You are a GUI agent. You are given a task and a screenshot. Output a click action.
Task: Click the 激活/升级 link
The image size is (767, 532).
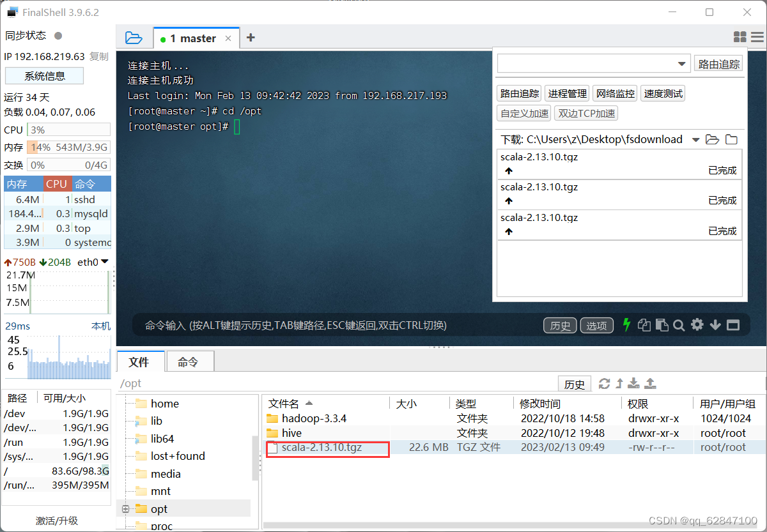tap(57, 521)
